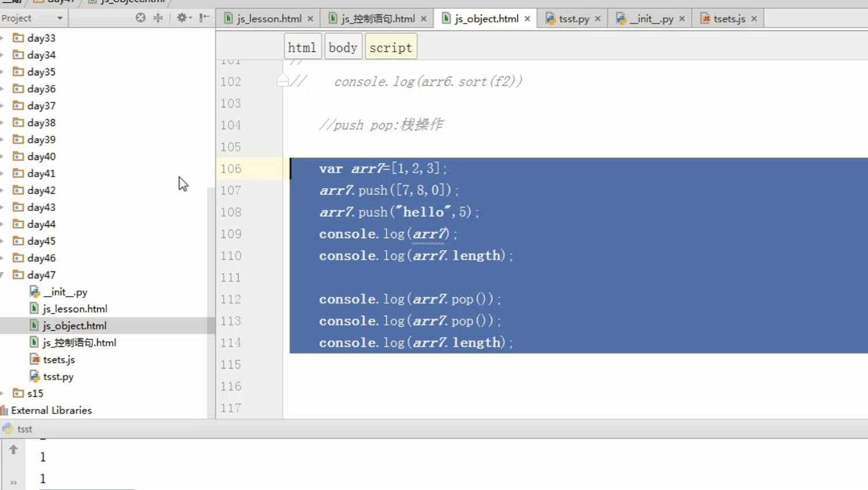Image resolution: width=868 pixels, height=490 pixels.
Task: Select the day33 folder
Action: [41, 38]
